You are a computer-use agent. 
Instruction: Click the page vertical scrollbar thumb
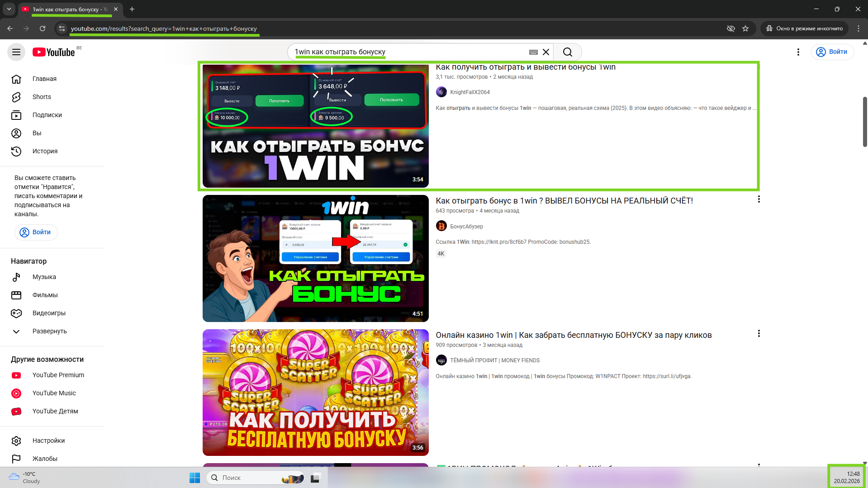click(865, 122)
